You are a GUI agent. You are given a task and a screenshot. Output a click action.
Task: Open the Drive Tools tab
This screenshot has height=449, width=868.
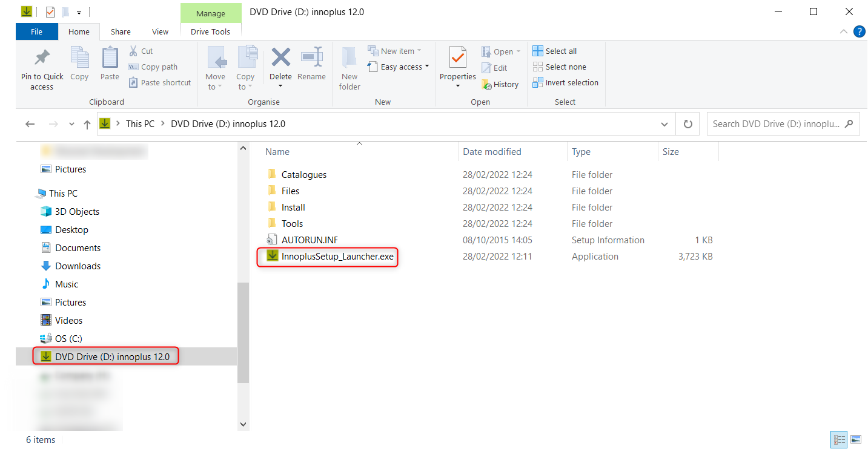pyautogui.click(x=210, y=31)
